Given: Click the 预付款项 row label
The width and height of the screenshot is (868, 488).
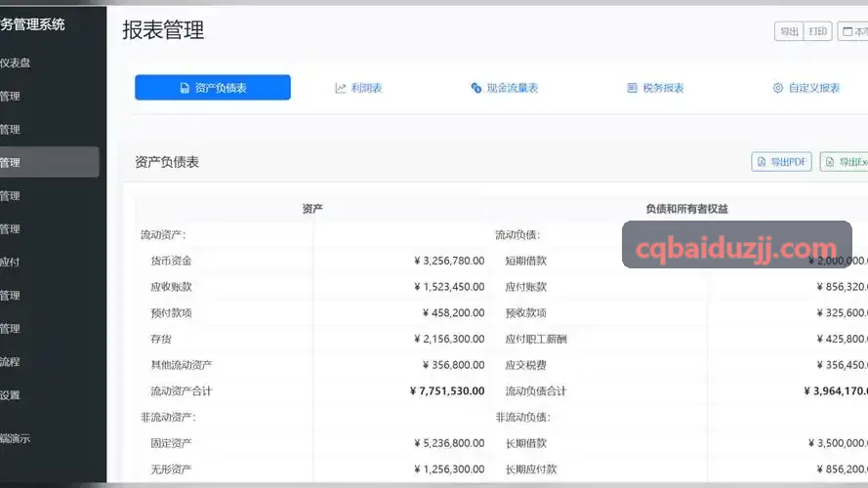Looking at the screenshot, I should [x=171, y=312].
